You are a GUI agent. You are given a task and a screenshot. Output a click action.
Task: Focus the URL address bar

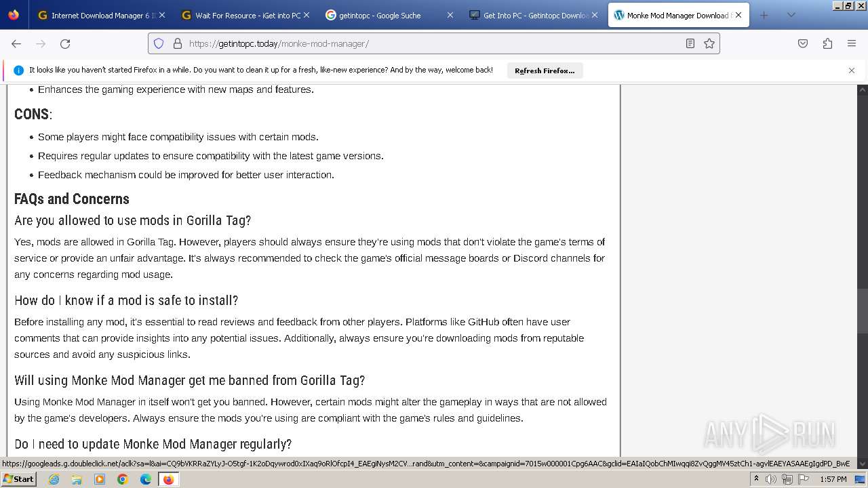tap(434, 43)
